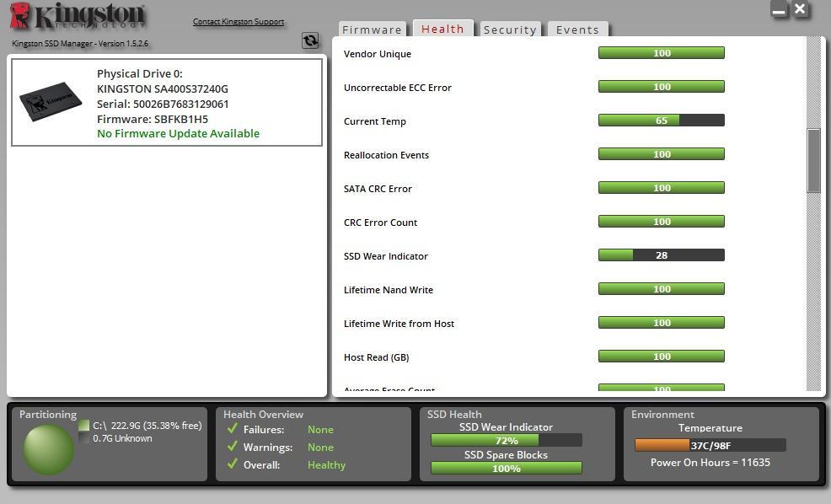The height and width of the screenshot is (504, 831).
Task: Open the Firmware tab
Action: (x=372, y=29)
